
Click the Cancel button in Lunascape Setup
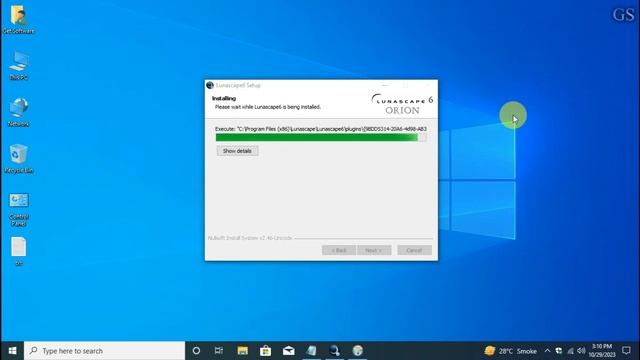[414, 250]
